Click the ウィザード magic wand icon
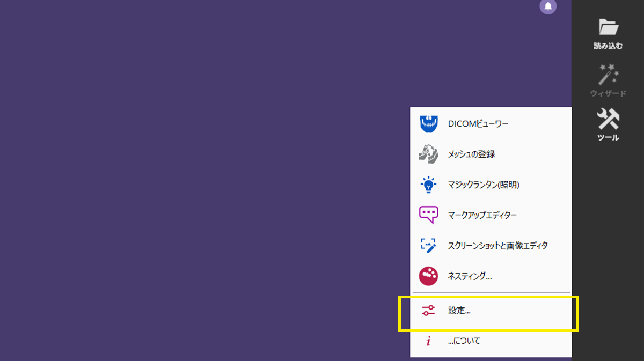 [608, 74]
